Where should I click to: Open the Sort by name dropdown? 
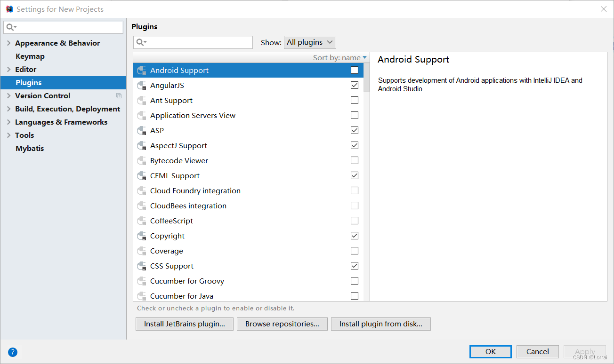340,58
